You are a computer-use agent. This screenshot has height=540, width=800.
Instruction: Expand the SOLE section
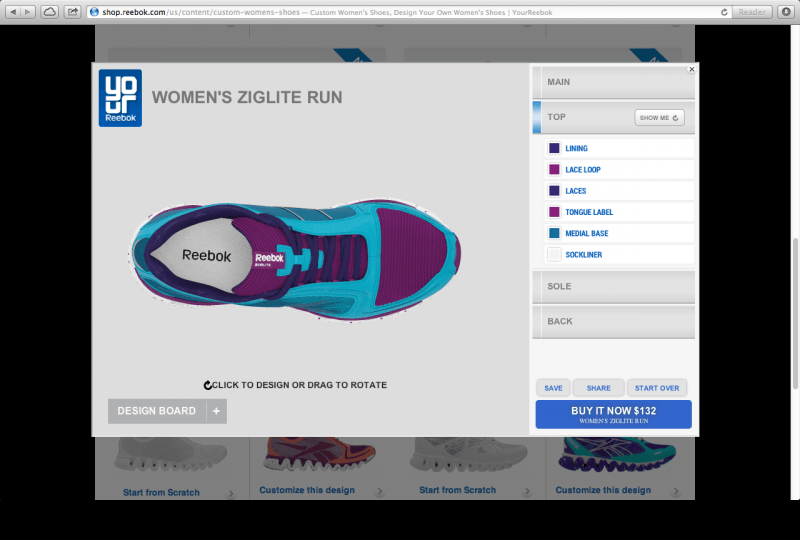[613, 286]
